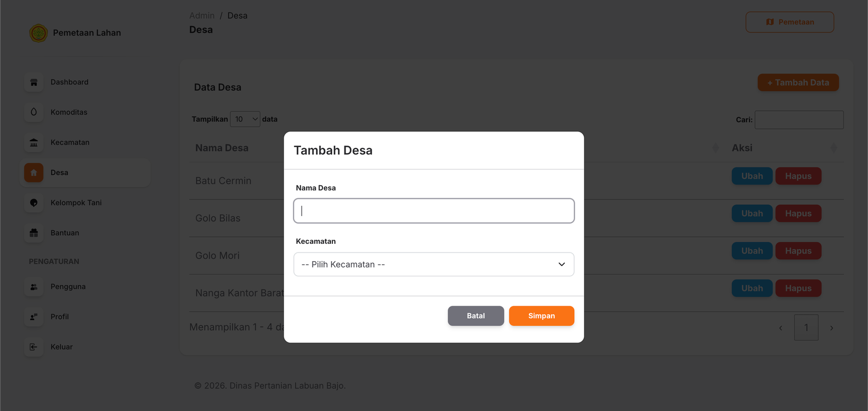Image resolution: width=868 pixels, height=411 pixels.
Task: Sort by the Aksi column arrows
Action: click(834, 148)
